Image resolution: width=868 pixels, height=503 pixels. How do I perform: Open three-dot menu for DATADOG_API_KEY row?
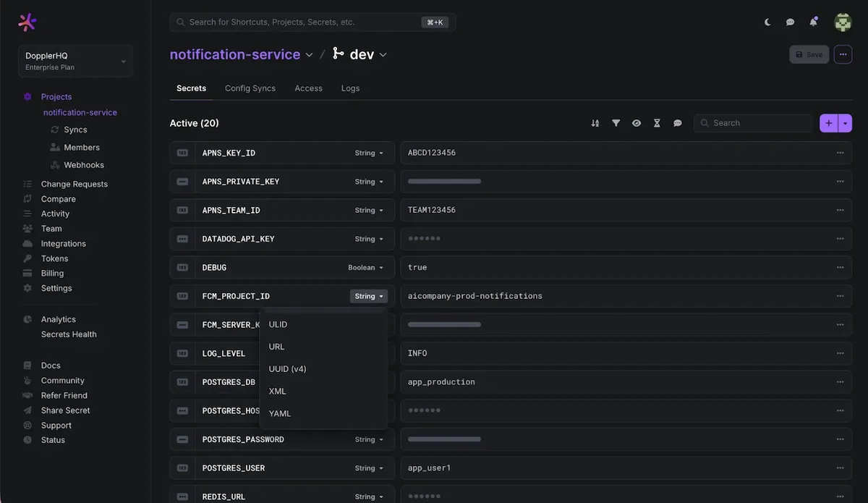[840, 239]
